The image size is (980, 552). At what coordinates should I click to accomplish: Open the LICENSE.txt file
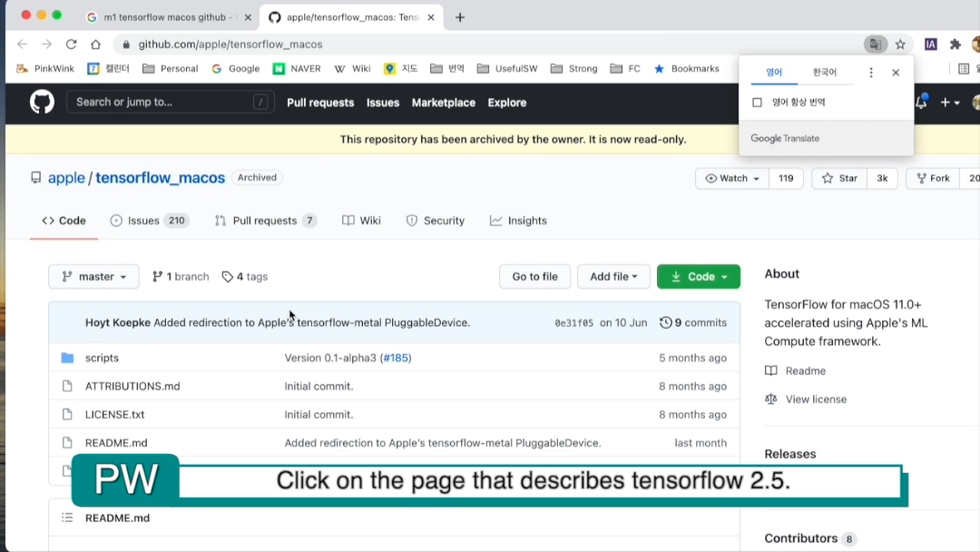tap(115, 415)
